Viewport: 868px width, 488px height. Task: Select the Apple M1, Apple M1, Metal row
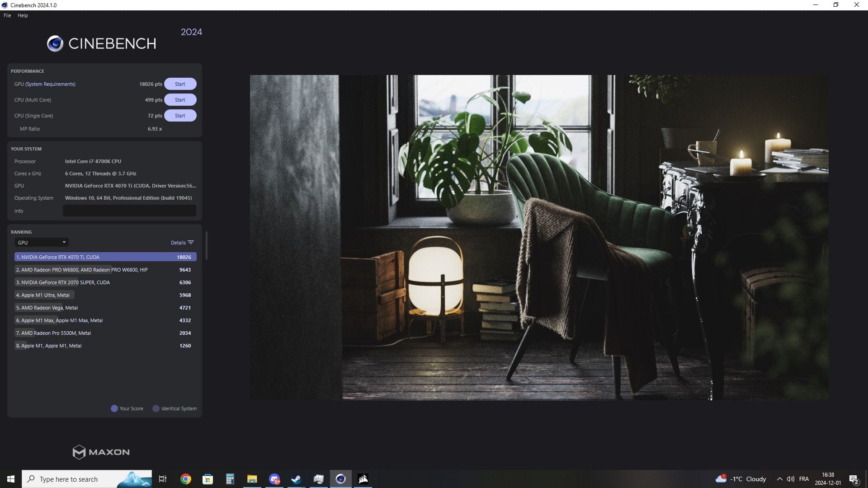(105, 346)
